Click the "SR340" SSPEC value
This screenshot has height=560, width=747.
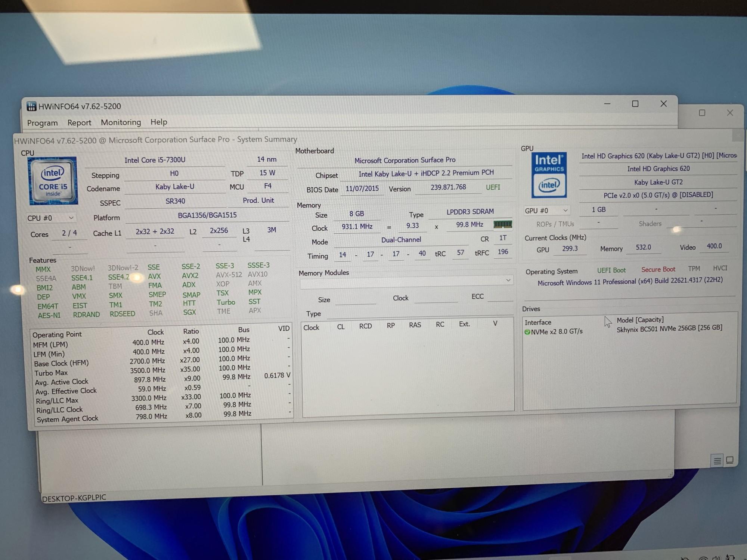pyautogui.click(x=175, y=201)
